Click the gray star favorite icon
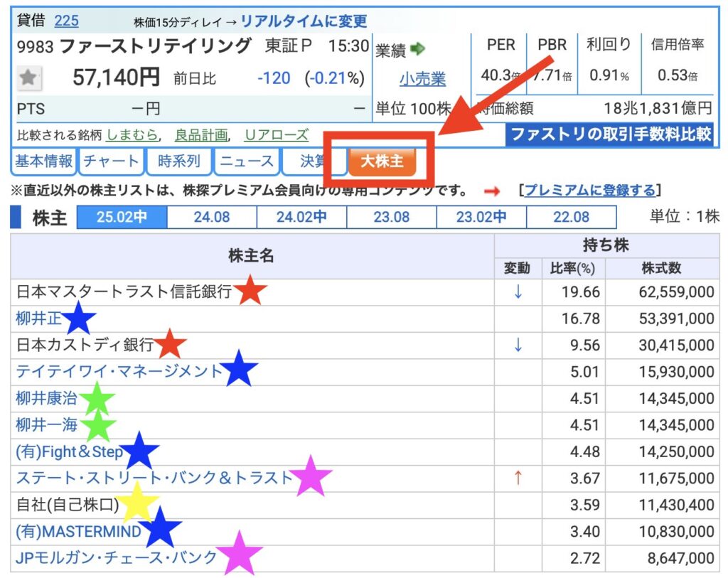 coord(28,77)
